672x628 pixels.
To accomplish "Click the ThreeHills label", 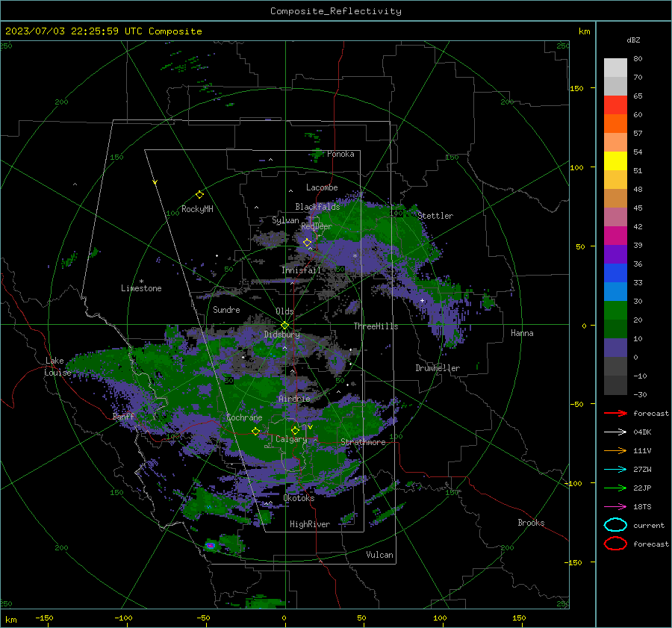I will [376, 326].
